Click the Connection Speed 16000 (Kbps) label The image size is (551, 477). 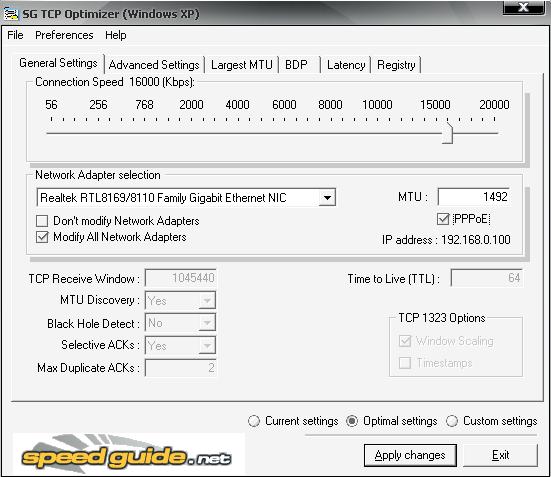[115, 82]
